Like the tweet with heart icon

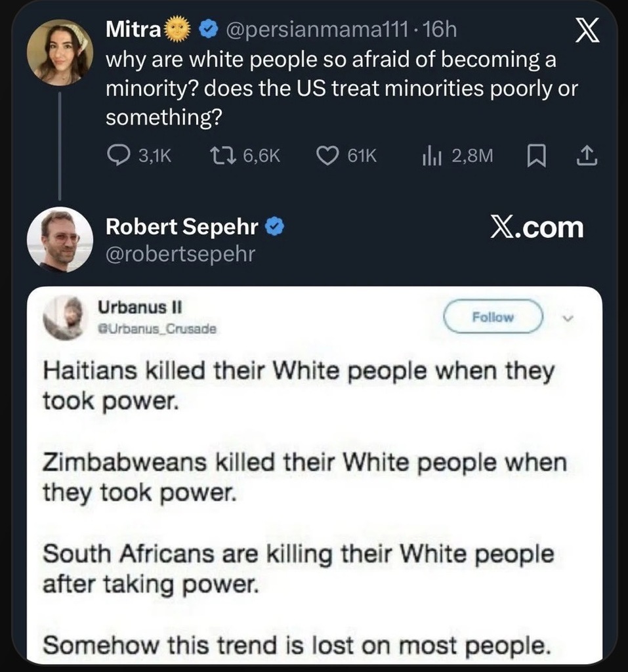click(327, 155)
